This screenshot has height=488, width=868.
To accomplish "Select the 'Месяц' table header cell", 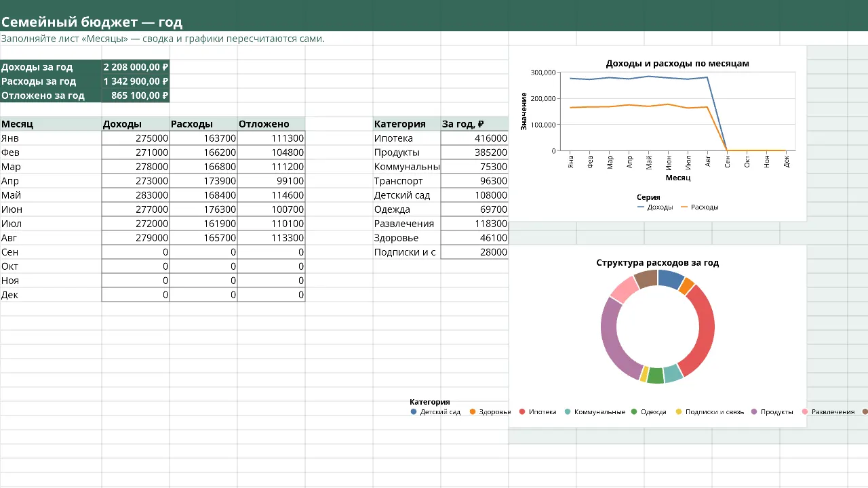I will (x=51, y=124).
